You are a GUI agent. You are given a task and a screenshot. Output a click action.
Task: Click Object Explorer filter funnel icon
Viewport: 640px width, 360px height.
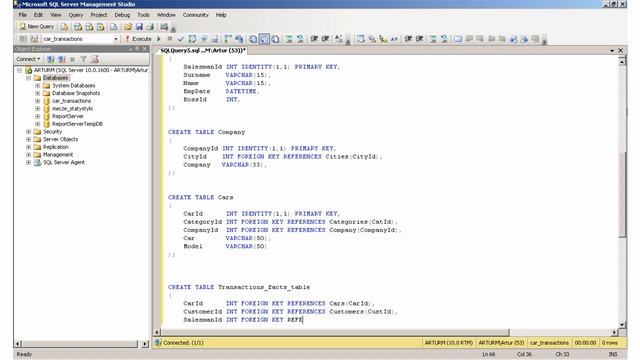point(84,59)
